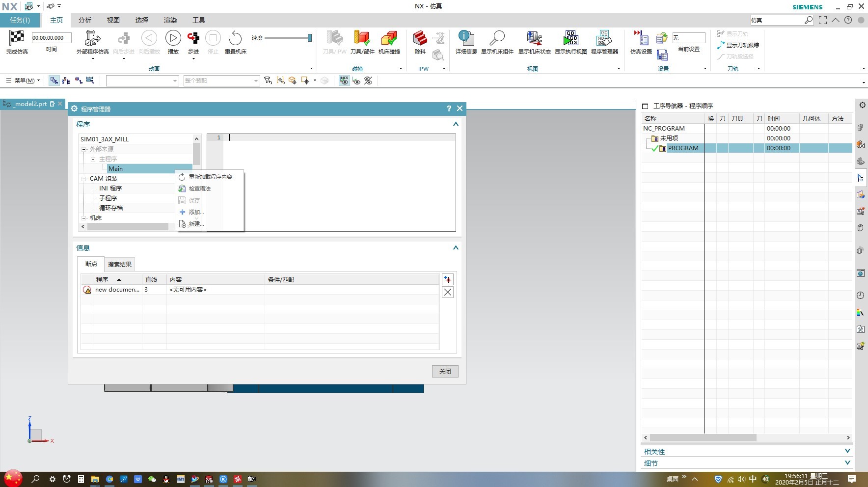Switch to the 分析 ribbon tab
The width and height of the screenshot is (868, 487).
85,20
